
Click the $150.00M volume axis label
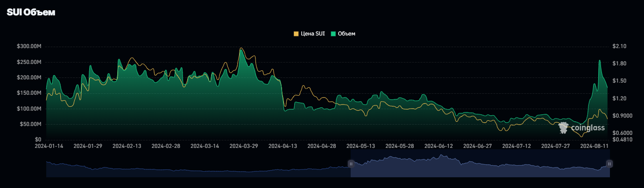click(28, 93)
